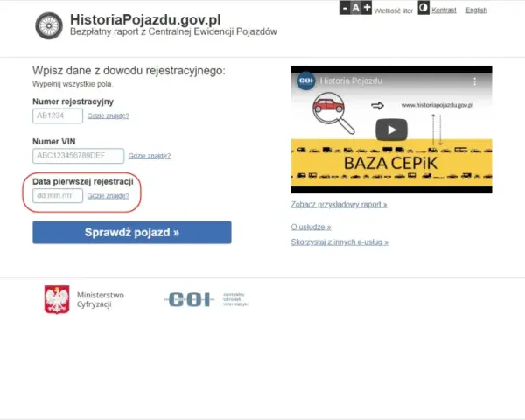Click the COI channel avatar on video
Image resolution: width=525 pixels, height=420 pixels.
(x=305, y=81)
